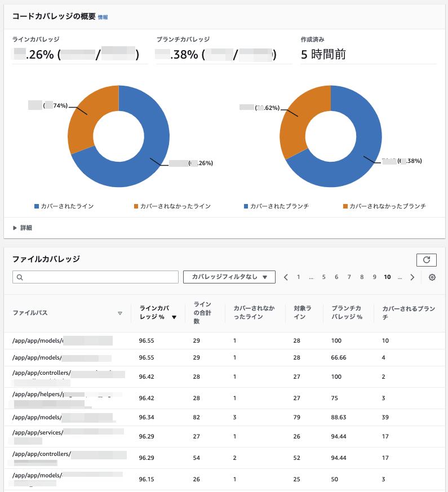Screen dimensions: 448x492
Task: Click the 情報 link
Action: pyautogui.click(x=103, y=17)
